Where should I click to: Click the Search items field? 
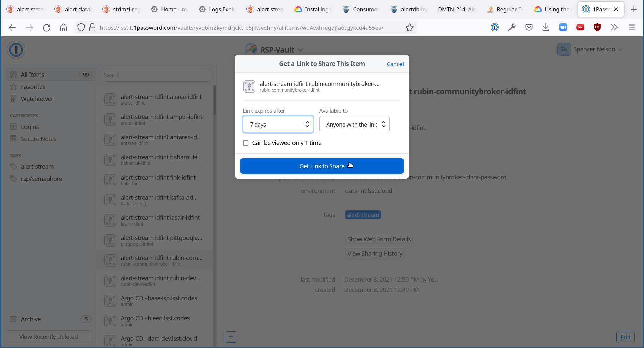[156, 75]
